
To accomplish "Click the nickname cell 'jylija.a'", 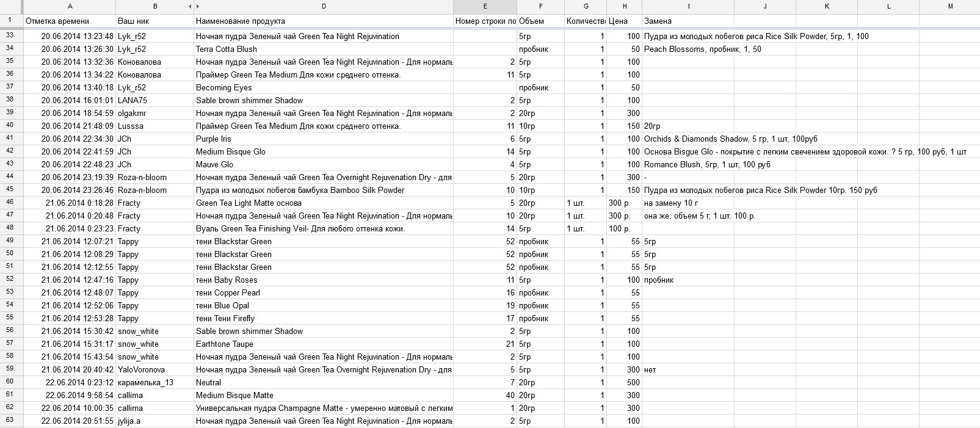I will click(x=155, y=421).
